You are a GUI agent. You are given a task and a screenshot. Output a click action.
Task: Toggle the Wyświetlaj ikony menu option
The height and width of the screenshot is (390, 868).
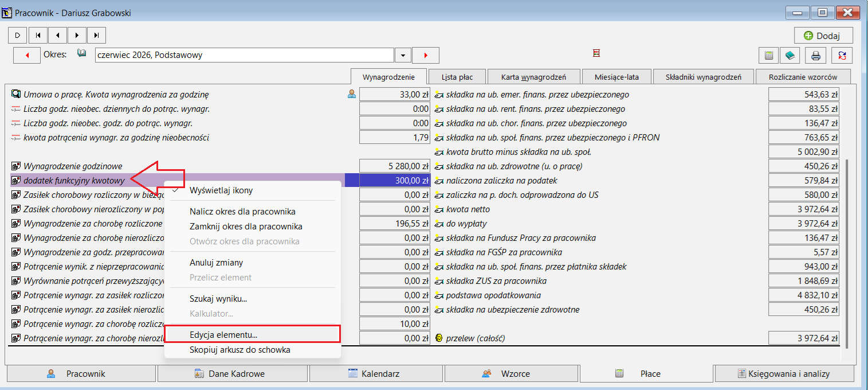(x=253, y=190)
